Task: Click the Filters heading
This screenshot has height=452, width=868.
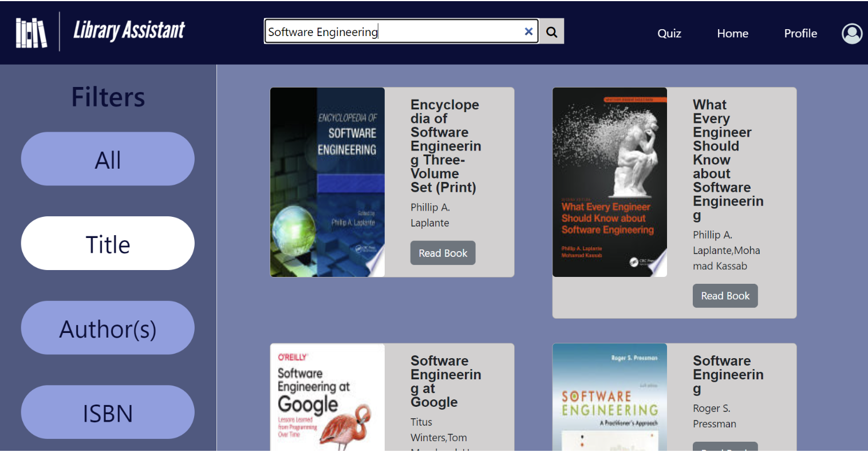Action: pyautogui.click(x=108, y=97)
